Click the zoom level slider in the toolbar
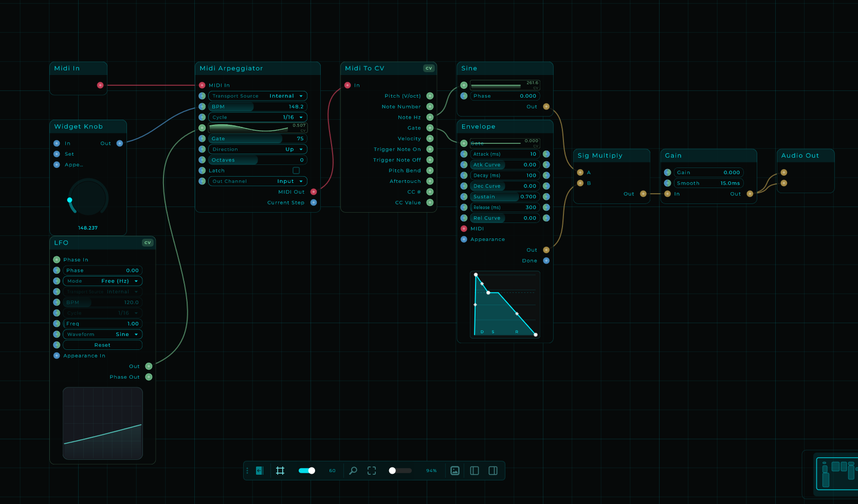Screen dimensions: 858x504 click(400, 471)
